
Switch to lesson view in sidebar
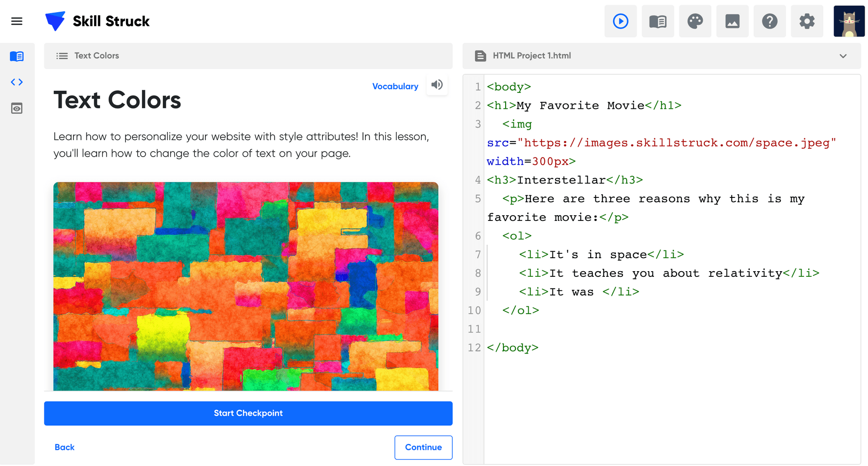[x=17, y=56]
